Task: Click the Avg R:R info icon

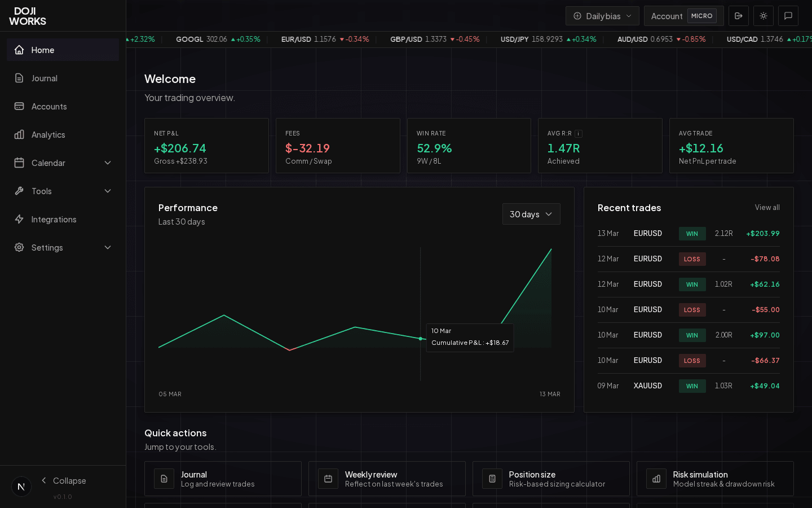Action: coord(578,133)
